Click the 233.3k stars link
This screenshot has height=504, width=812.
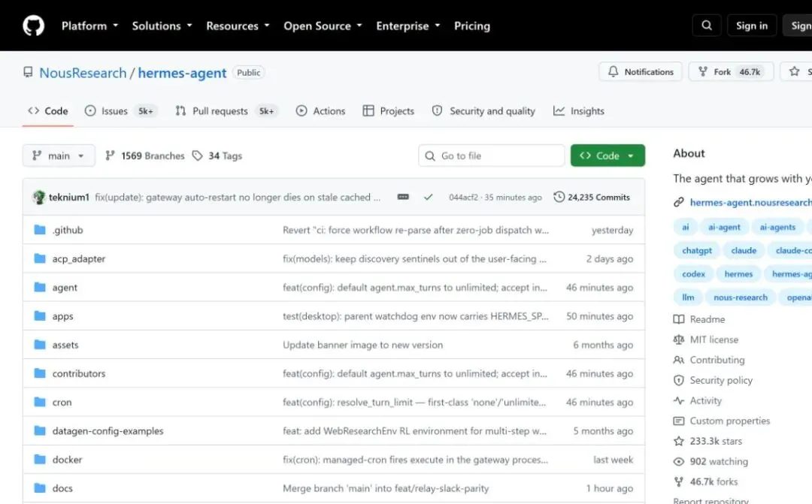pos(708,442)
